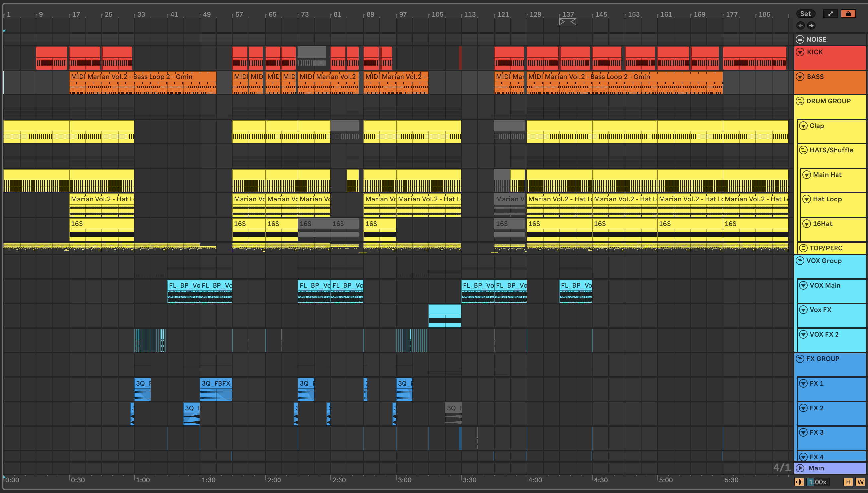Select the cyan Vox FX clip near bar 105
The image size is (868, 493).
click(445, 316)
